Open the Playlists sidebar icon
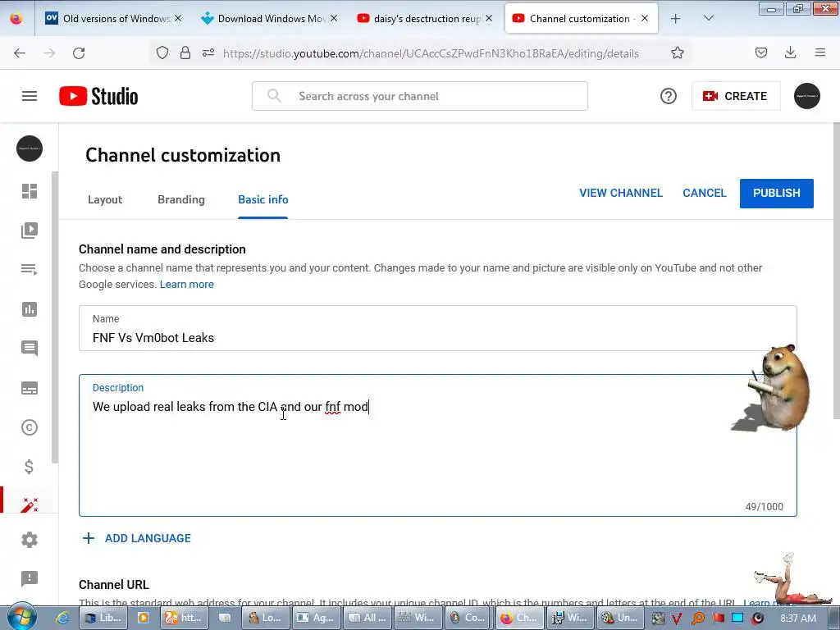The width and height of the screenshot is (840, 630). point(30,269)
